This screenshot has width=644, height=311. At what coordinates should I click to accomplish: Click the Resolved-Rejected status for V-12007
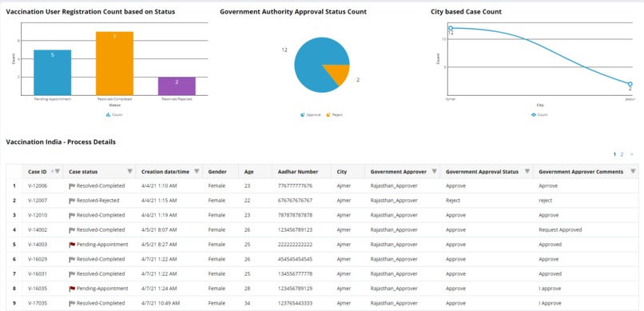[97, 201]
